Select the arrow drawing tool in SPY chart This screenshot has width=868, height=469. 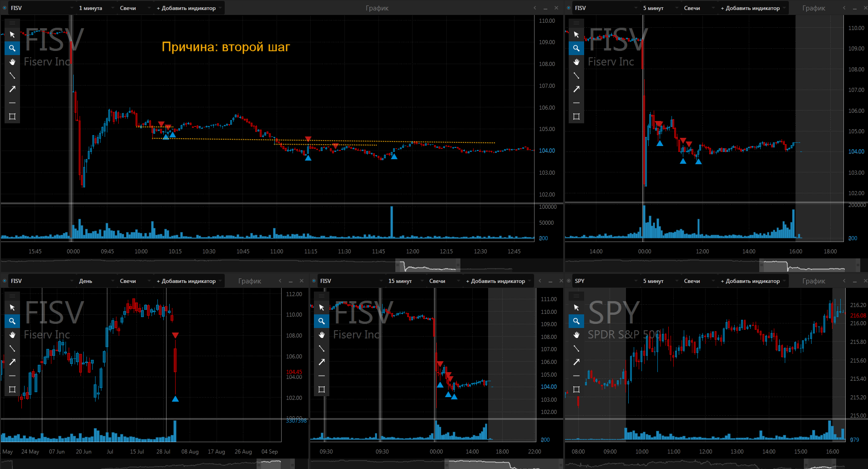pos(576,362)
